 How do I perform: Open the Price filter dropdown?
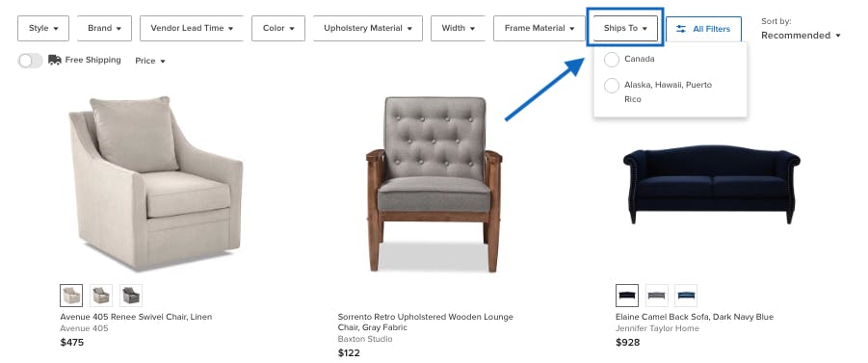point(150,61)
